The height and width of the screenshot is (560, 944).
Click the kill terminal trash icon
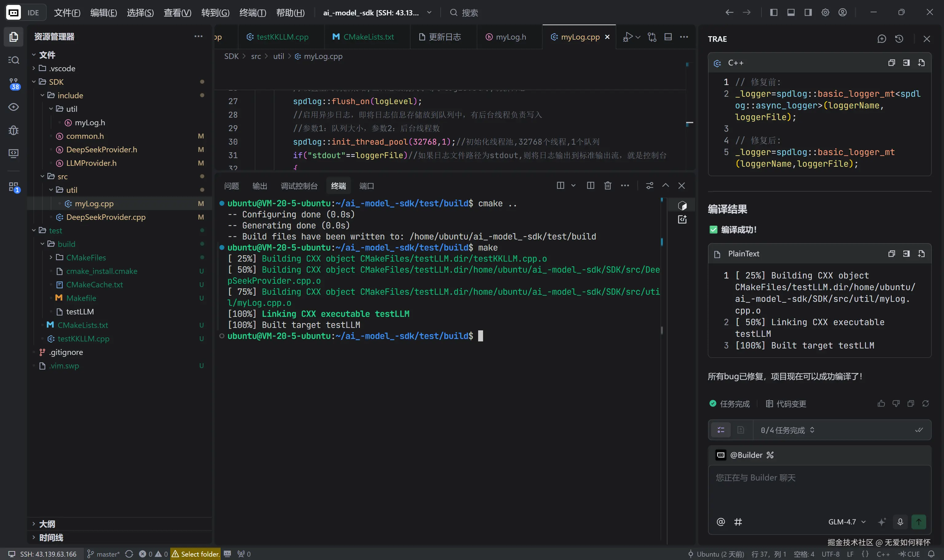(x=608, y=186)
